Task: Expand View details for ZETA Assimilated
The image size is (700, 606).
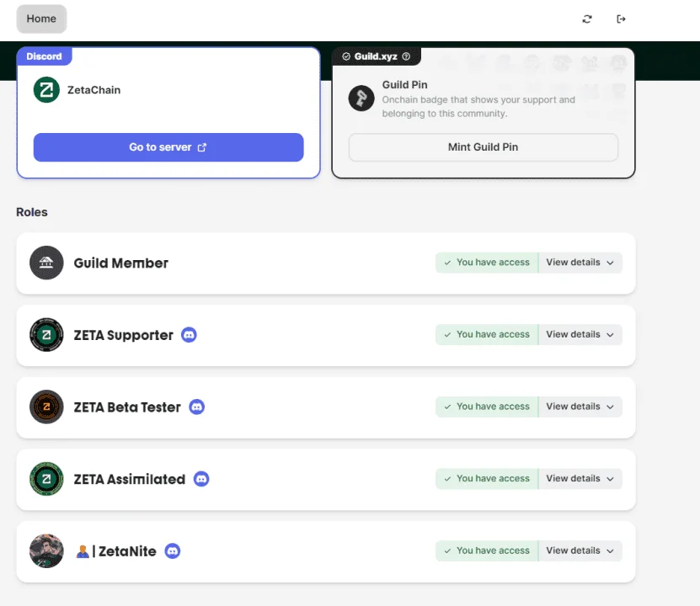Action: [x=580, y=478]
